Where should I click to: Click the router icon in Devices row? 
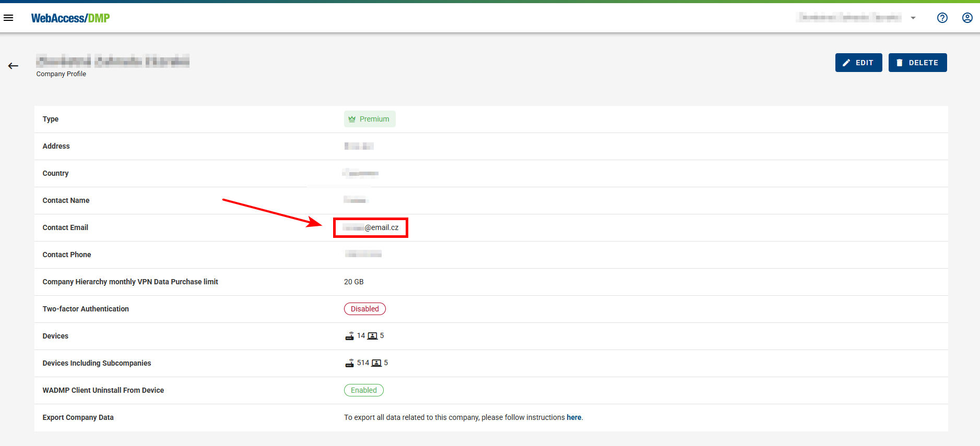click(350, 336)
